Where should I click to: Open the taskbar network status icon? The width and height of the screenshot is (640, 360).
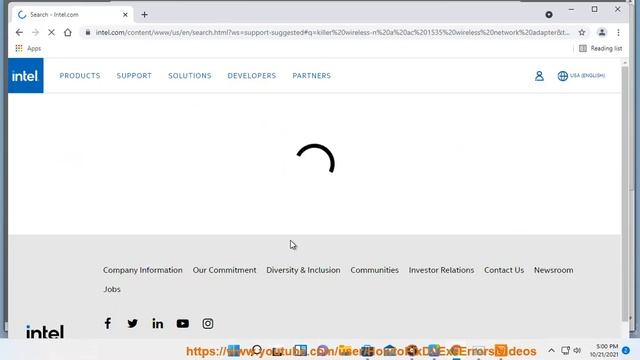pos(565,350)
